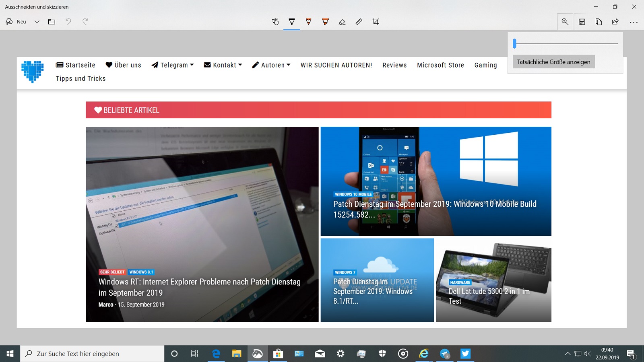Open Tipps und Tricks menu item

[x=80, y=78]
